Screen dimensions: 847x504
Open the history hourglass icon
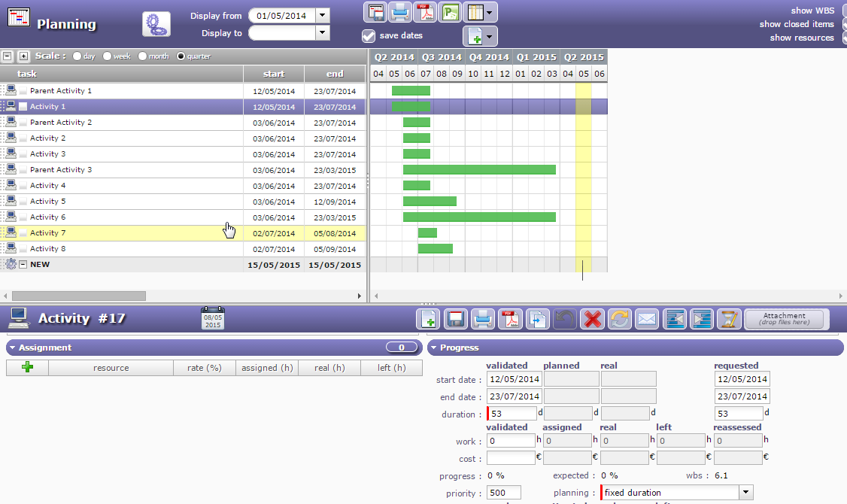coord(728,319)
